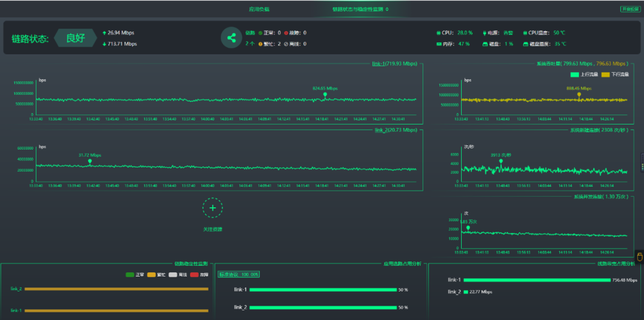Click the memory usage status icon
The image size is (644, 320).
pos(439,44)
